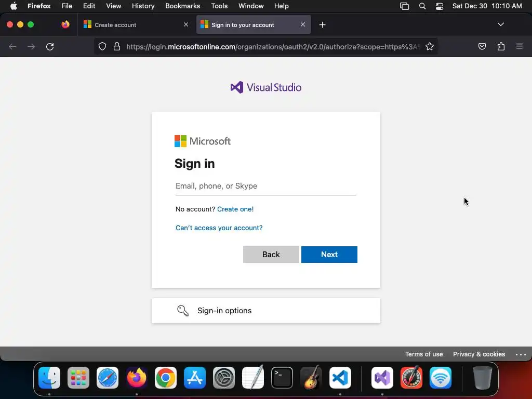Image resolution: width=532 pixels, height=399 pixels.
Task: Open System Settings from the Dock
Action: 224,377
